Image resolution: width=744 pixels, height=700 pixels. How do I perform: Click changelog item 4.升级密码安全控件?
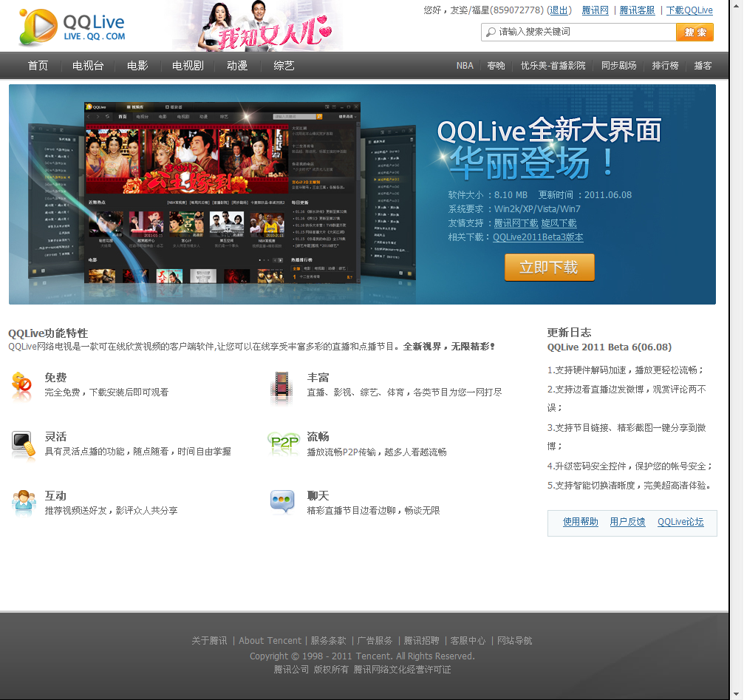(630, 466)
